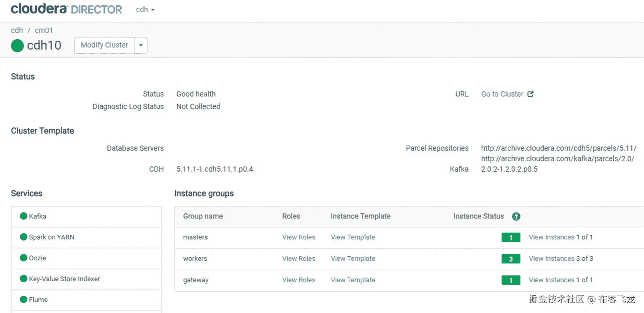Open the Go to Cluster link
644x313 pixels.
click(502, 94)
